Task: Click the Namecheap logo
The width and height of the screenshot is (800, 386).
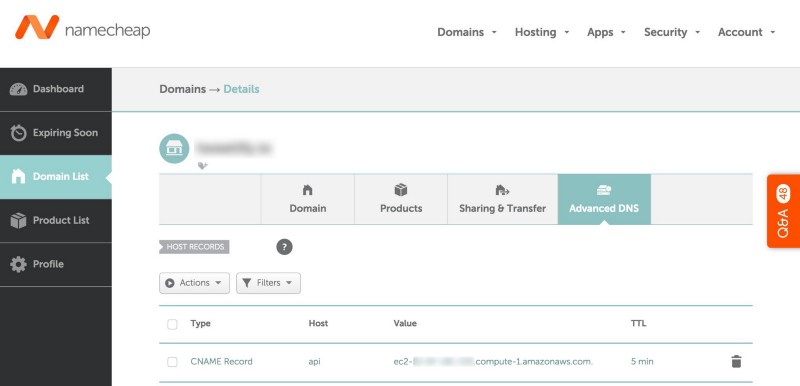Action: coord(83,28)
